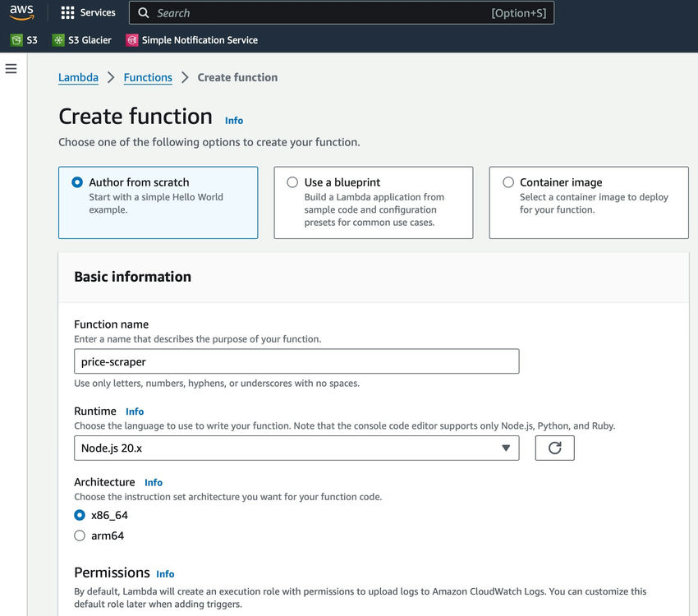The image size is (698, 616).
Task: View Info about Create function
Action: 233,120
